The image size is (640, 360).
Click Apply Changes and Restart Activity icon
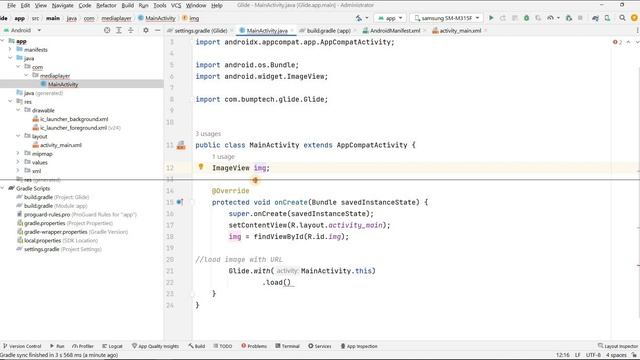click(x=503, y=18)
